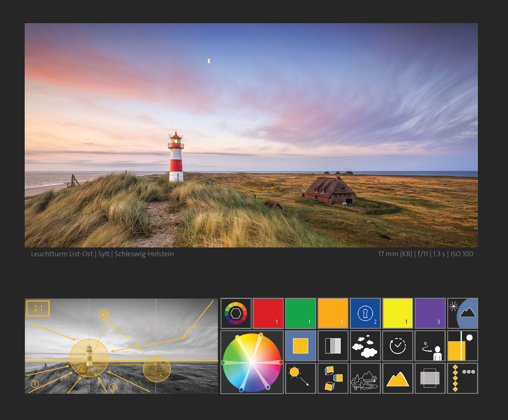Click the purple handle on the color wheel
508x420 pixels.
click(268, 387)
